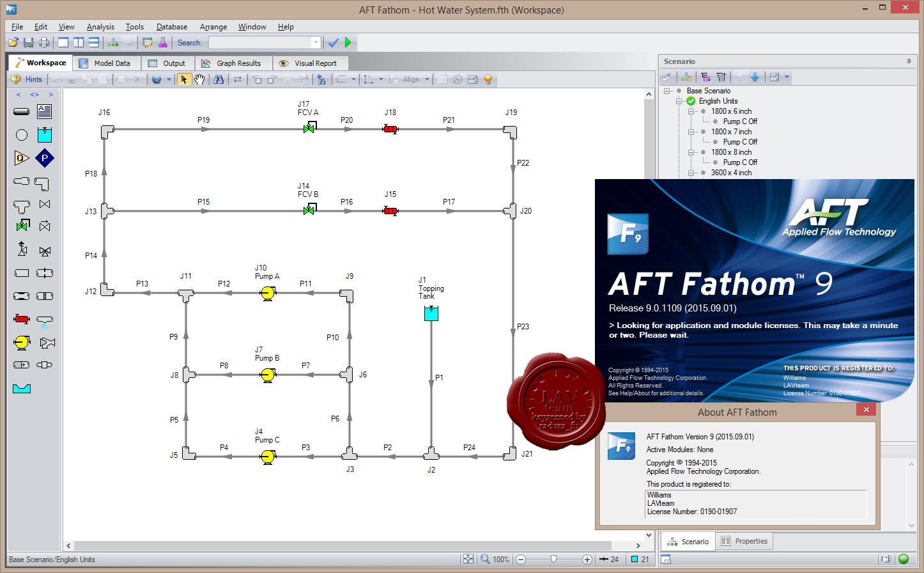Select the Pipe drawing tool in Toolbox
Viewport: 924px width, 573px height.
[x=21, y=112]
